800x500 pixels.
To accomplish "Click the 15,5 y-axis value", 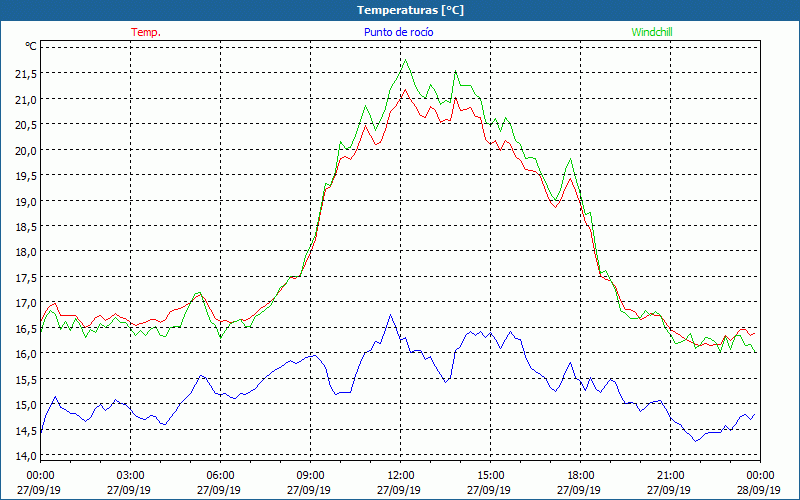I will point(26,380).
